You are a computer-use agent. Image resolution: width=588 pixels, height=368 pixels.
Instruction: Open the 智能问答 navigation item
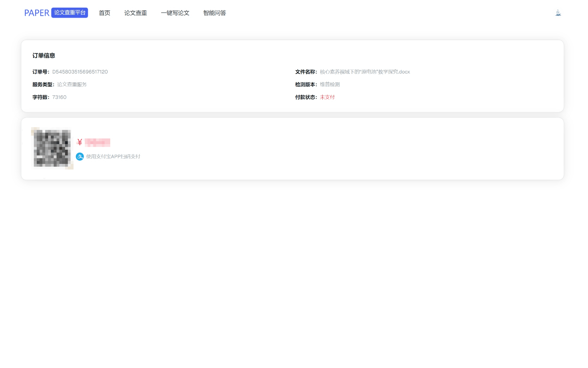tap(215, 13)
